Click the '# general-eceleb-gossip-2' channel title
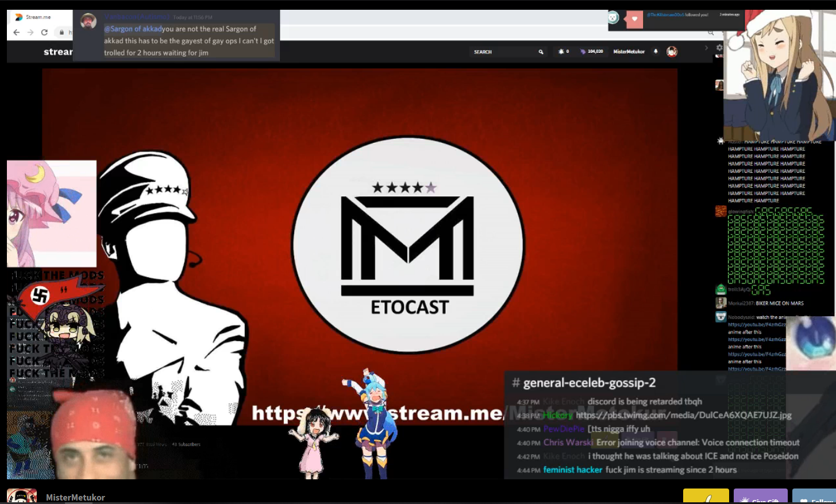836x504 pixels. (584, 383)
